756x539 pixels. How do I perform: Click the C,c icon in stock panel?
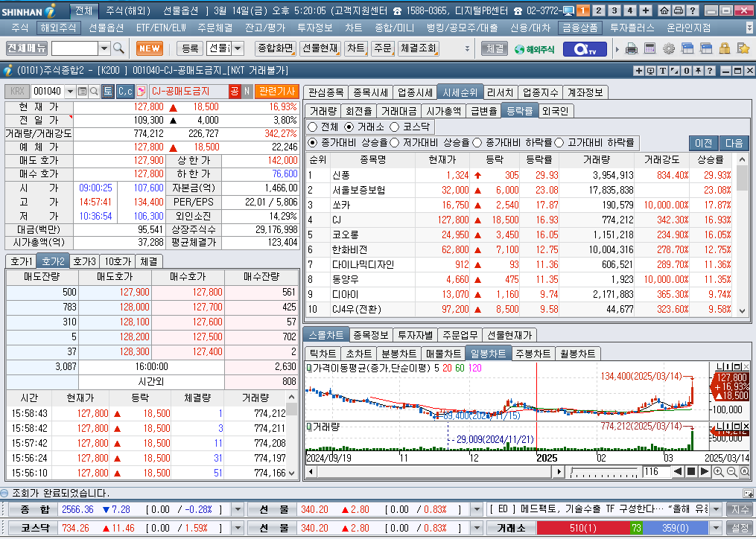(x=125, y=91)
